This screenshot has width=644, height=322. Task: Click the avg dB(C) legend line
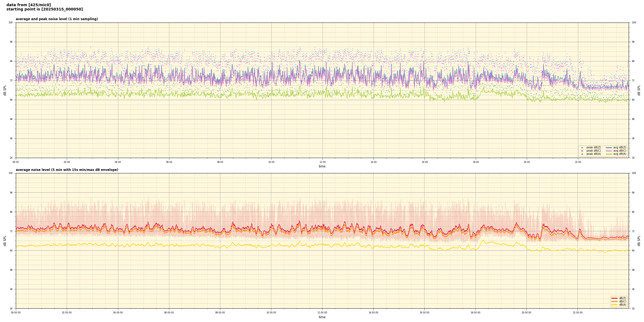pos(609,151)
